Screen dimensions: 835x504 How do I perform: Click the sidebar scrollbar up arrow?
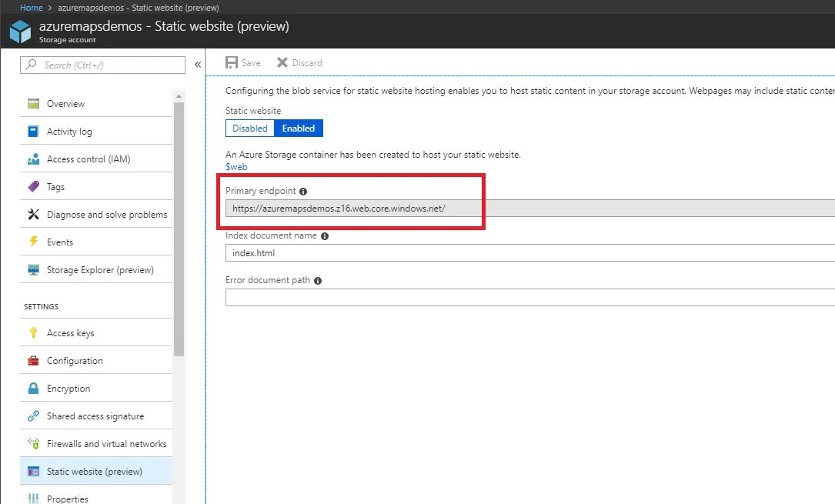click(x=179, y=96)
